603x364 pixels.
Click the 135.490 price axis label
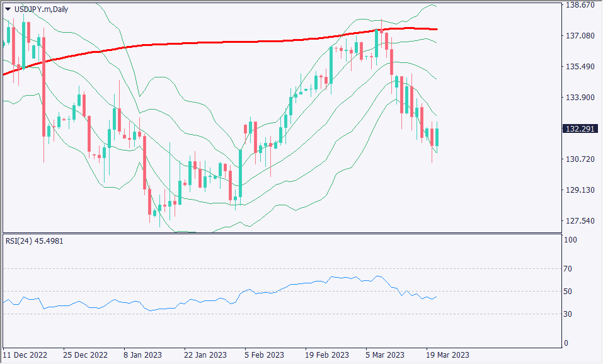[x=580, y=67]
